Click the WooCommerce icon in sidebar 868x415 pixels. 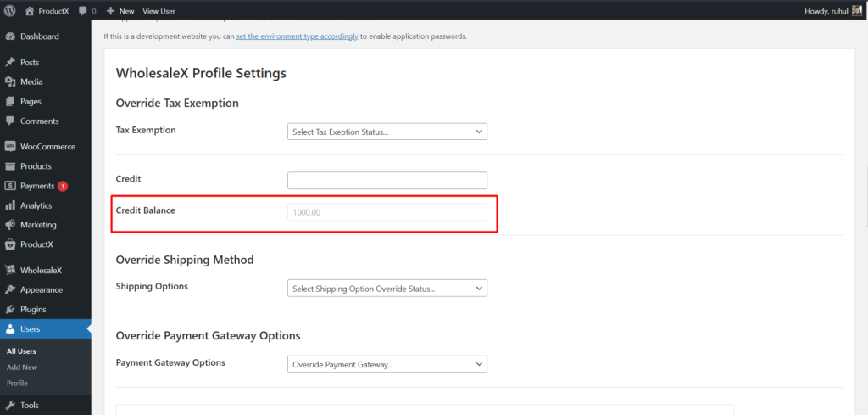point(10,147)
